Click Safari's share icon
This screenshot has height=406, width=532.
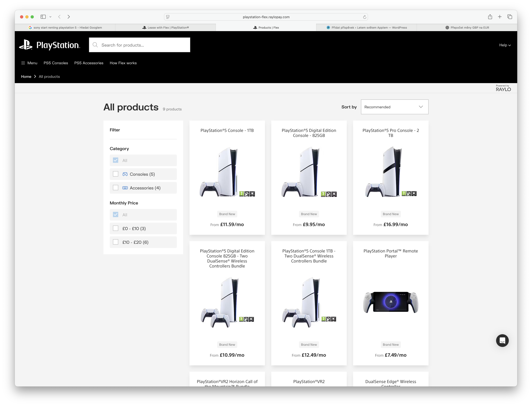[490, 17]
